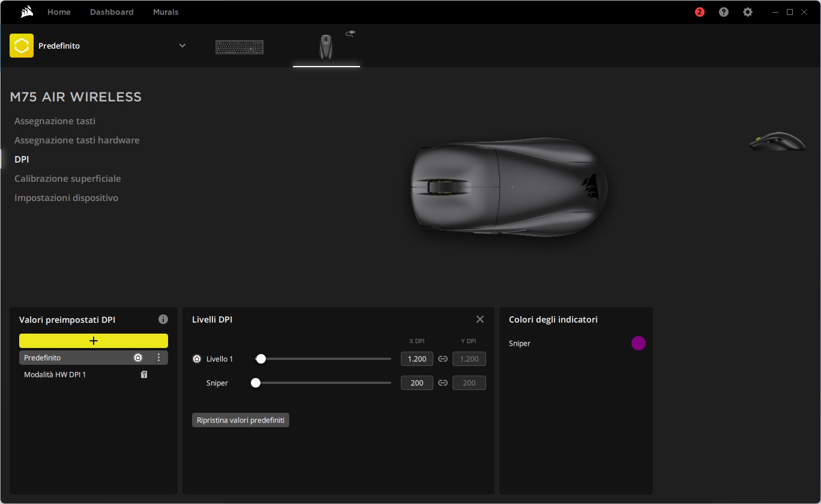Click the default-level icon beside Livello 1

pos(196,359)
